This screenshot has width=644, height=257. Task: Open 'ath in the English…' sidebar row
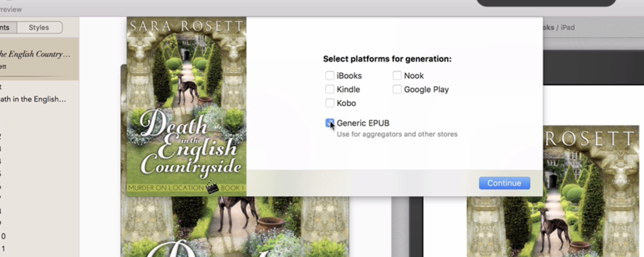(x=33, y=99)
